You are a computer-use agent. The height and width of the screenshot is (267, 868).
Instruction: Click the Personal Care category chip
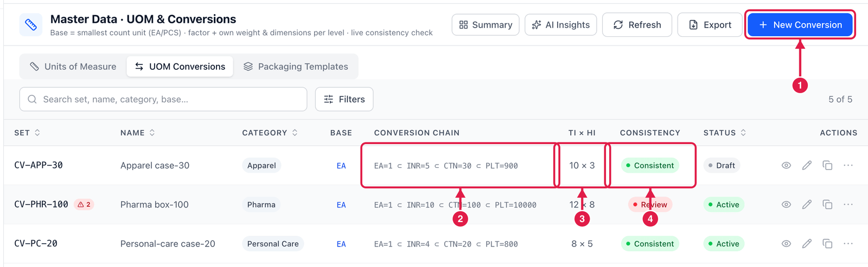tap(273, 244)
